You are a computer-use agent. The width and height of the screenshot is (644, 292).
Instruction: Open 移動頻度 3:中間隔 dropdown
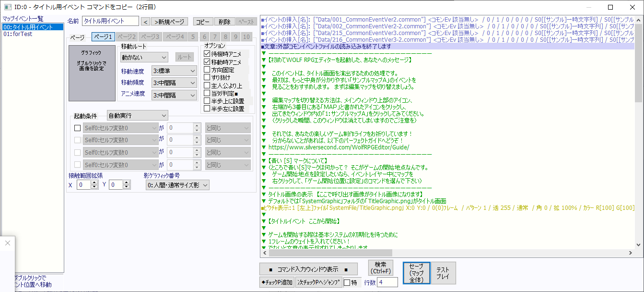pos(174,83)
